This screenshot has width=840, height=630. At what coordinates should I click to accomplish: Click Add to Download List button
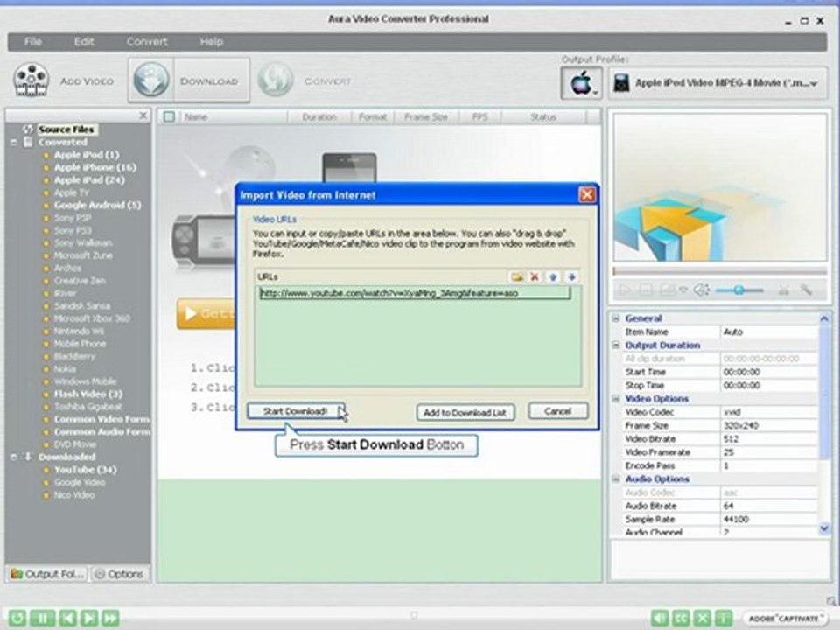coord(465,412)
